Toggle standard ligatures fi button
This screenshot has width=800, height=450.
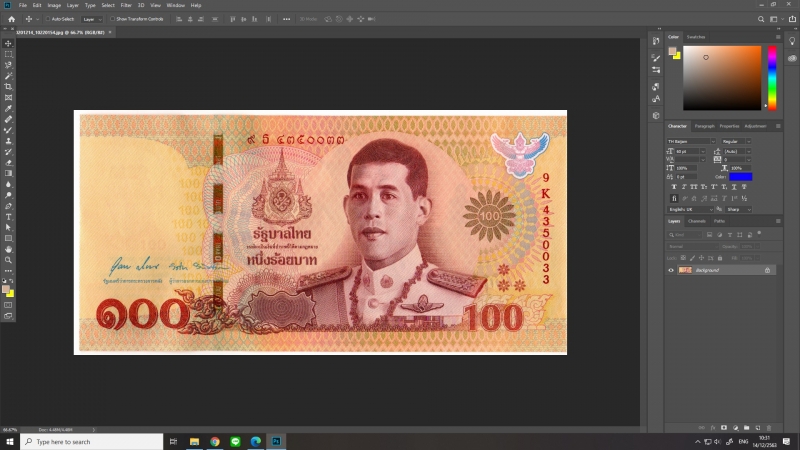[674, 198]
